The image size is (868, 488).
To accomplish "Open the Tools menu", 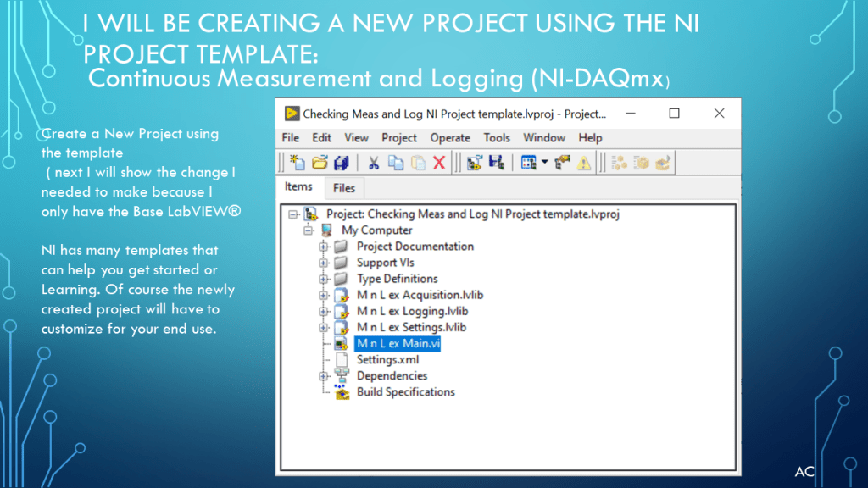I will click(497, 137).
